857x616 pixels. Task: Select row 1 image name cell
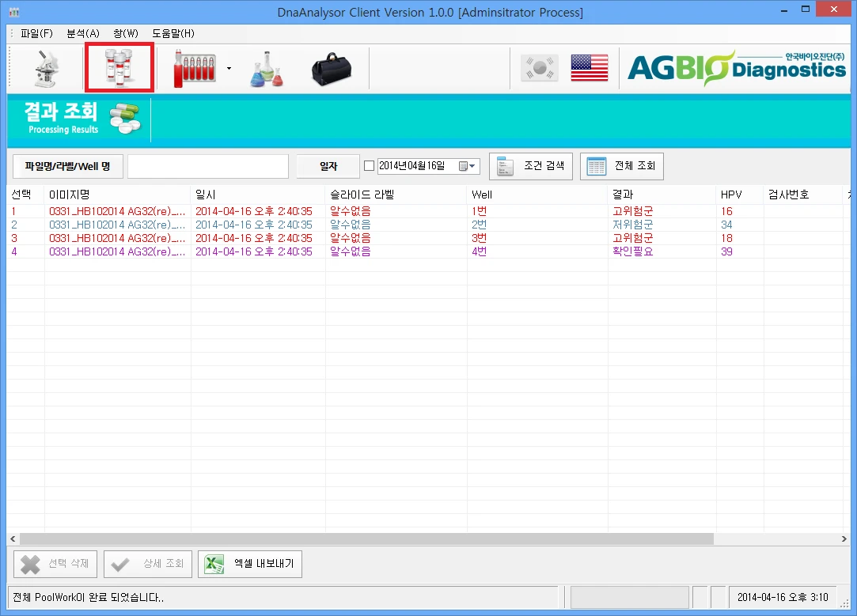117,211
